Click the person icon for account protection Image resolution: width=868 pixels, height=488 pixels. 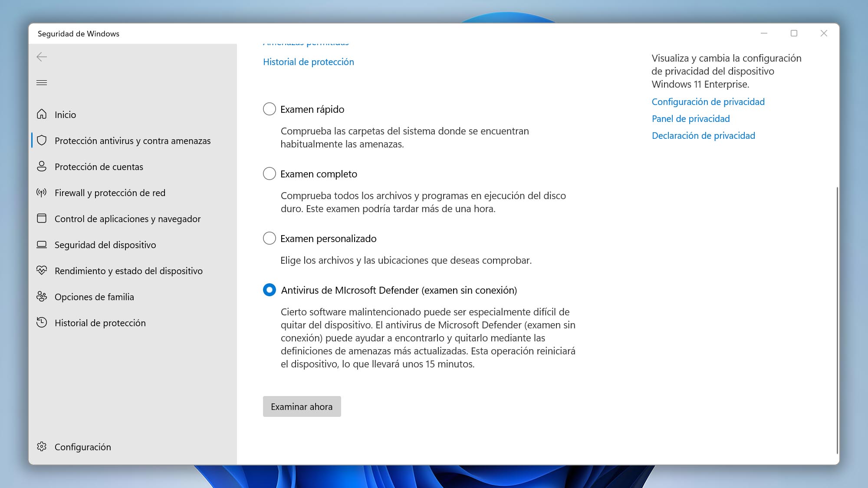(42, 166)
